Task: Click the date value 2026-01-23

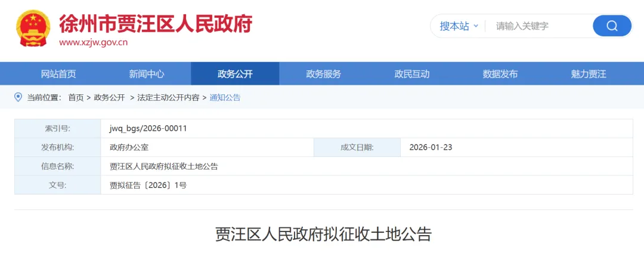Action: (x=431, y=147)
